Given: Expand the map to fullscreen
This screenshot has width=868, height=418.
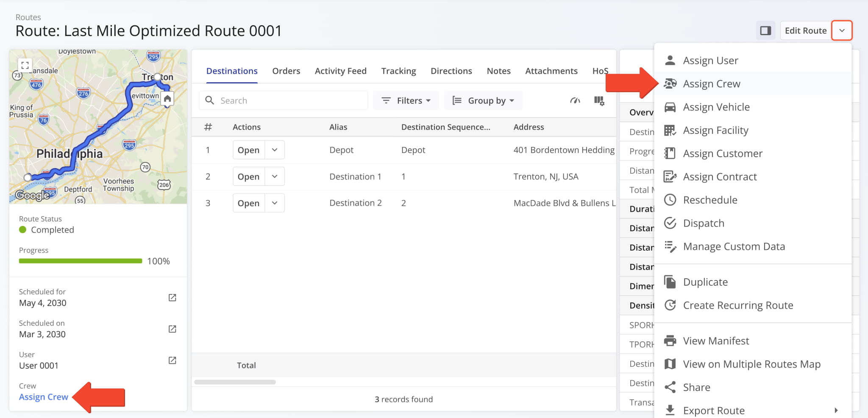Looking at the screenshot, I should pyautogui.click(x=25, y=65).
